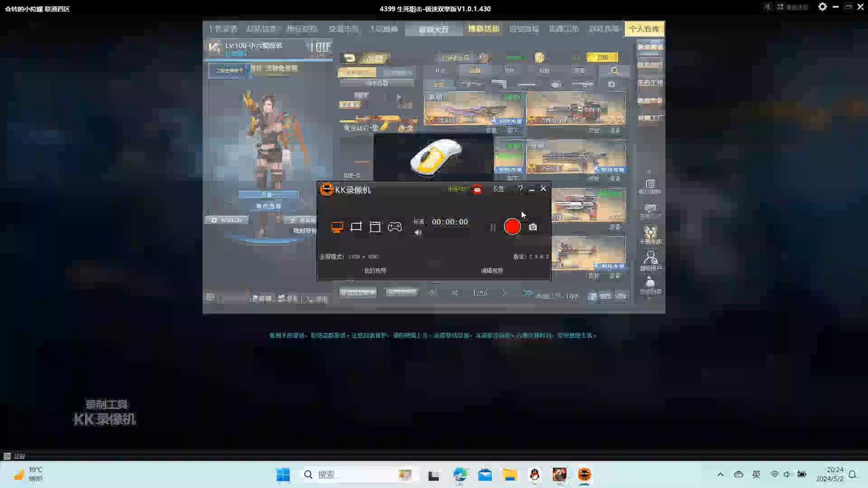Go to the next warehouse page arrow
The image size is (868, 488).
[x=505, y=293]
